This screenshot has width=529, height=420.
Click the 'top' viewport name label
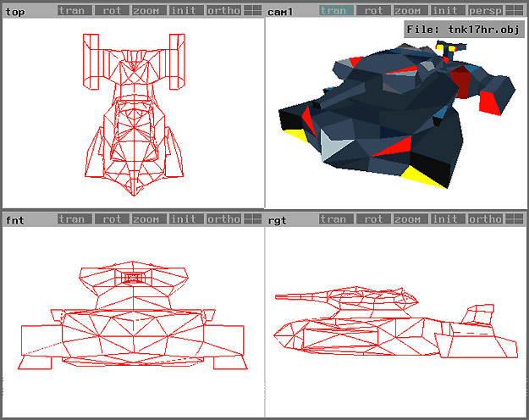(x=15, y=12)
